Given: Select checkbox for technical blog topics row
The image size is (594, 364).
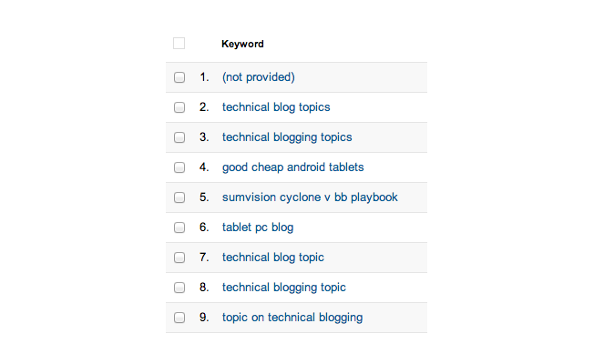Looking at the screenshot, I should point(179,107).
